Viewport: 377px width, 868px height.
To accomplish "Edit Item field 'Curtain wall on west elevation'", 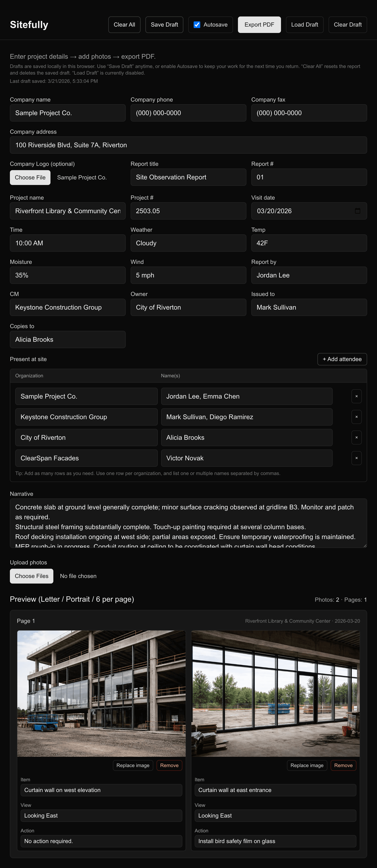I will [101, 790].
